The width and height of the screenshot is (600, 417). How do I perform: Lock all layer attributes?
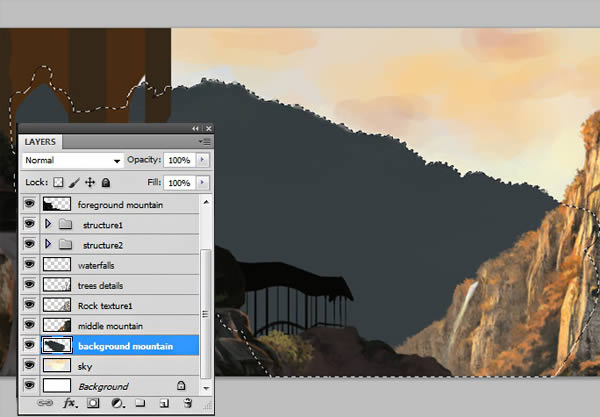point(106,182)
